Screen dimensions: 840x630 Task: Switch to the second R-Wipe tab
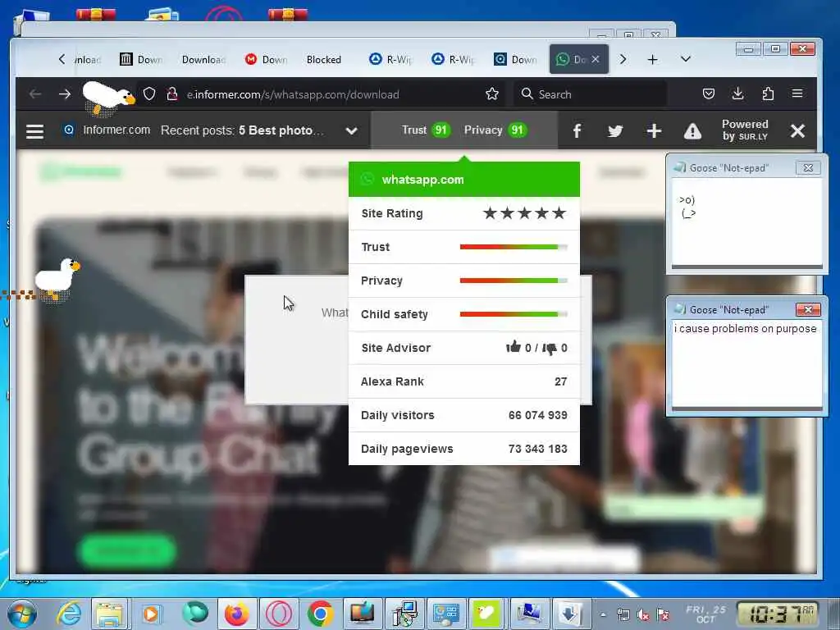tap(453, 59)
